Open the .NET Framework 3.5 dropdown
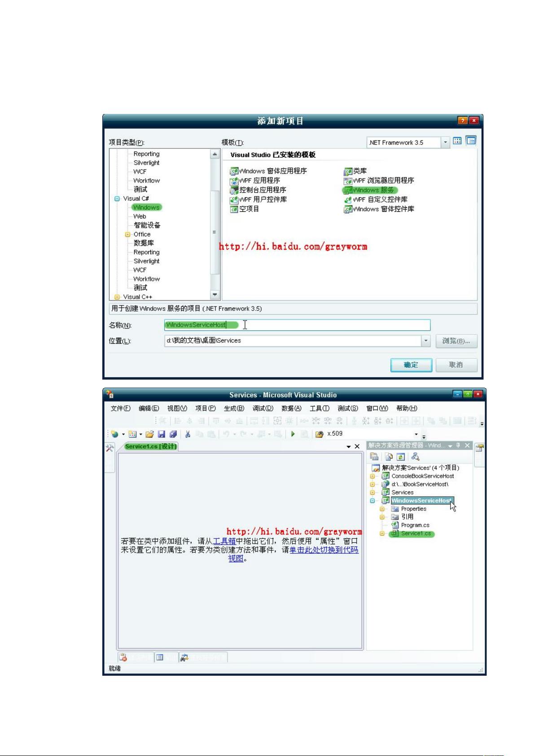This screenshot has width=535, height=756. (x=445, y=142)
